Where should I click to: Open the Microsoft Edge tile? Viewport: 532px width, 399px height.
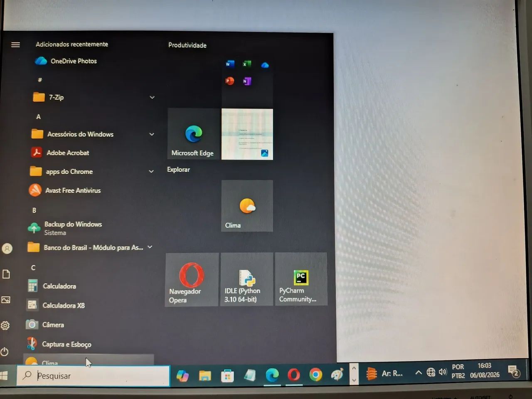pyautogui.click(x=193, y=134)
